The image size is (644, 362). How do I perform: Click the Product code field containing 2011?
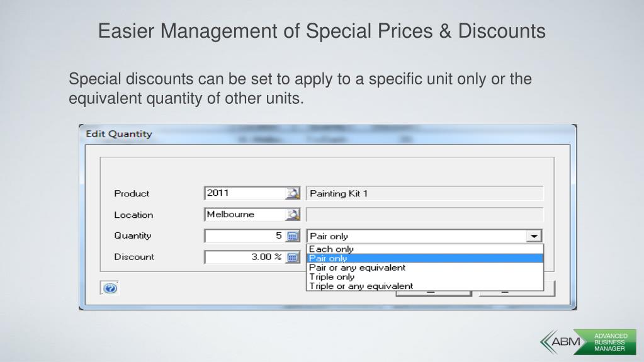(x=245, y=193)
